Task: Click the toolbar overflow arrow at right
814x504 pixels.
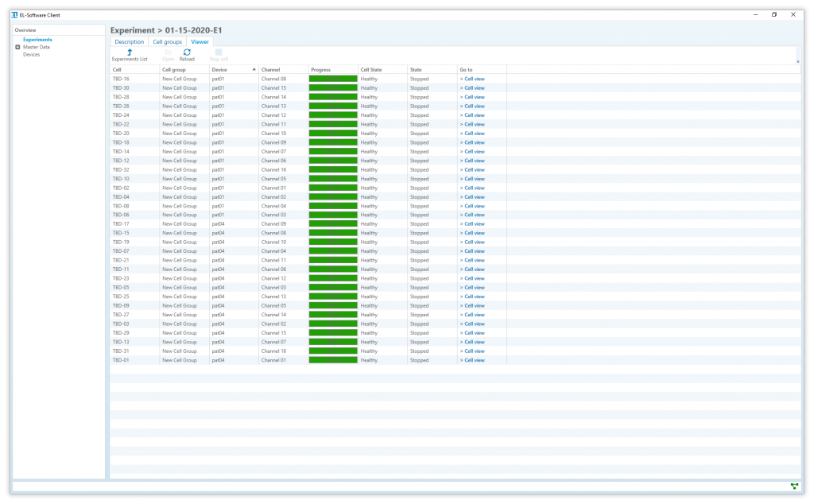Action: (x=797, y=60)
